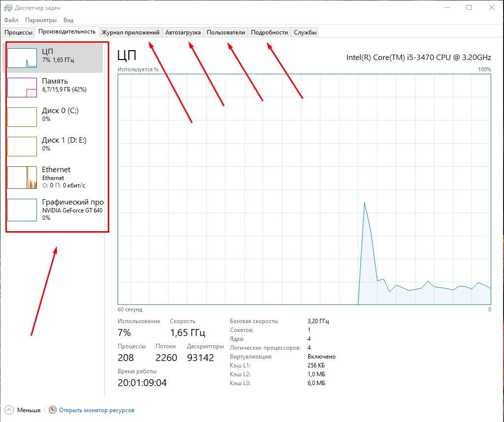Open the Память performance graph
504x422 pixels.
(54, 86)
